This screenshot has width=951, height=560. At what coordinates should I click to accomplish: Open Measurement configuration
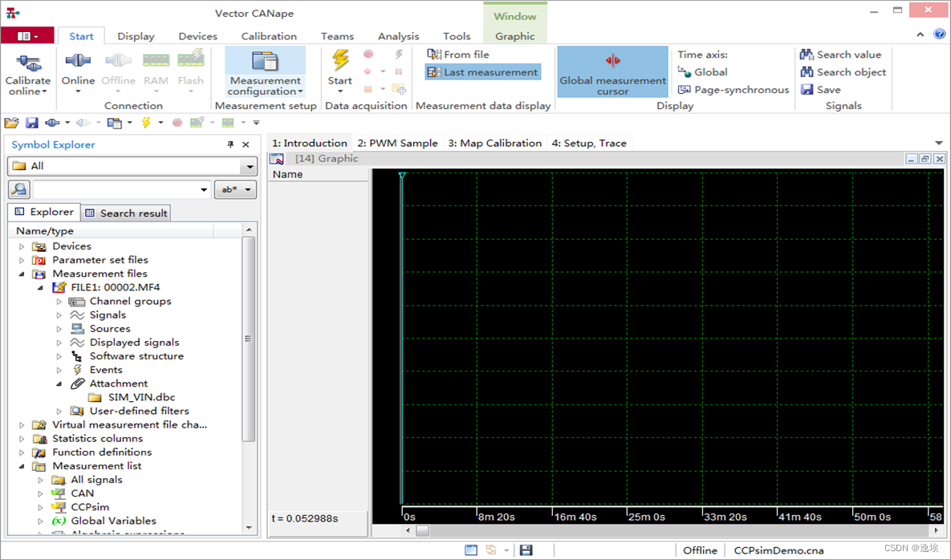[x=265, y=73]
